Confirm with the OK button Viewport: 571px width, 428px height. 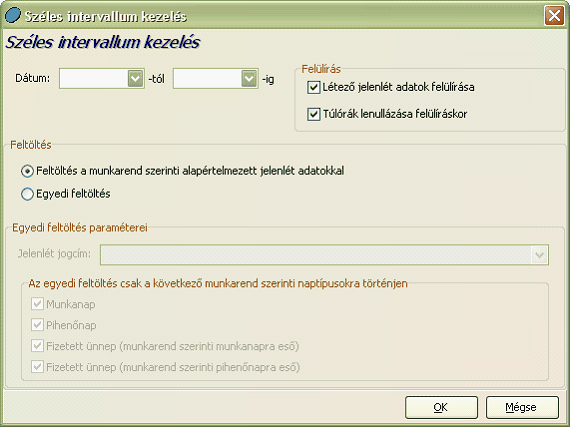(441, 407)
